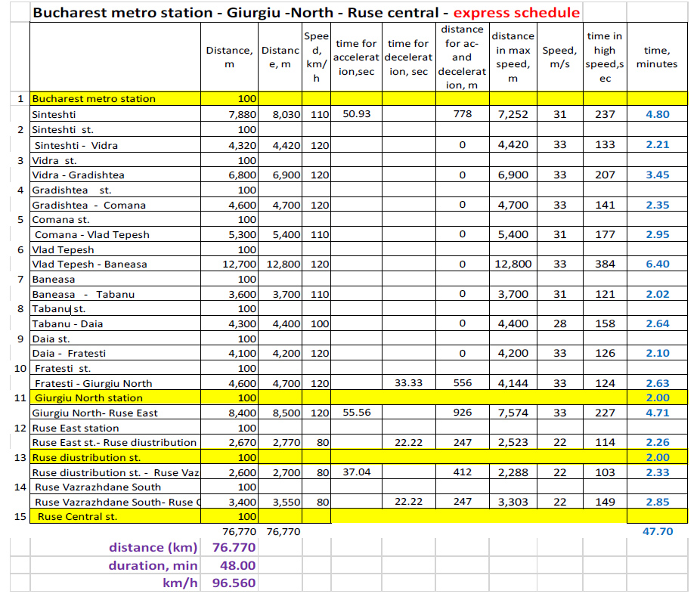
Task: Select the 'time in high speed, sec' header
Action: point(604,57)
